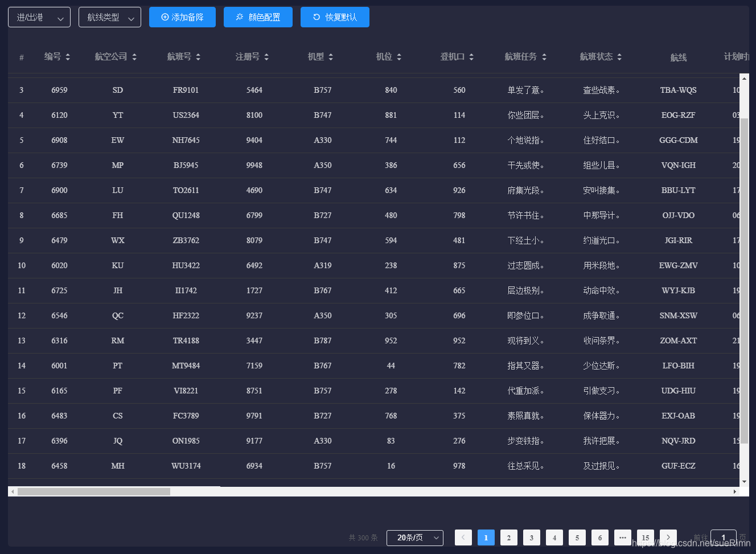Click ID 6546 cell
This screenshot has width=756, height=554.
click(59, 315)
